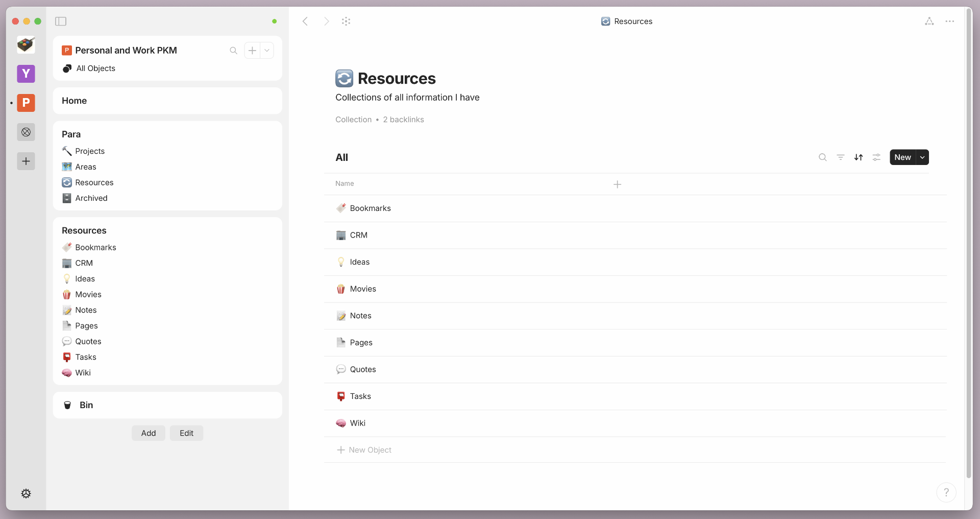Open Pages in sidebar Resources list

click(x=86, y=326)
